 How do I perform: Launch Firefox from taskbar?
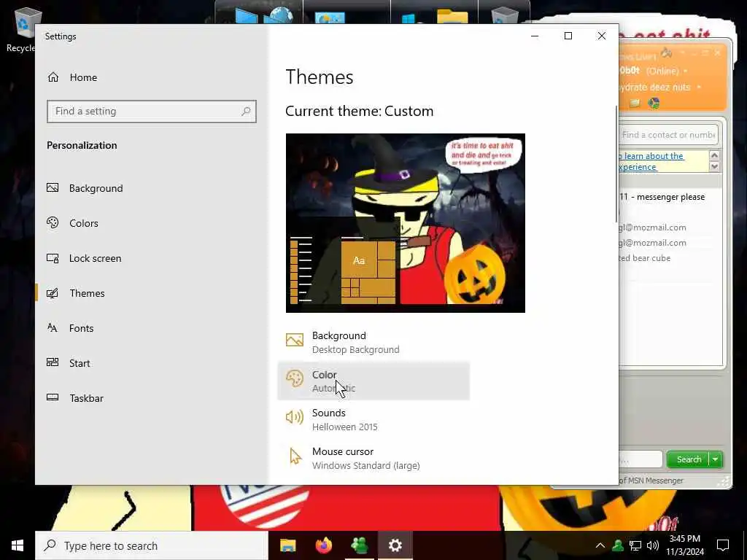point(324,545)
